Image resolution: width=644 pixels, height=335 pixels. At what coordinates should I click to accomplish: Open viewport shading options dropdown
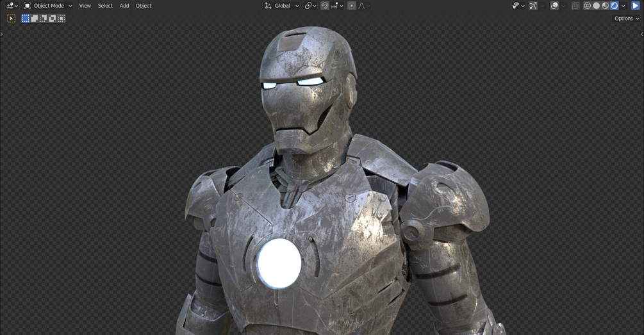(623, 6)
